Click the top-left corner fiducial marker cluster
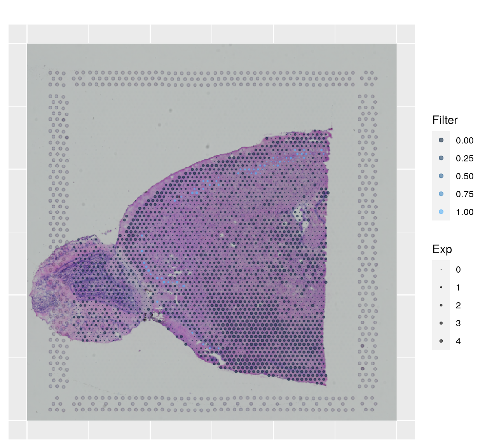This screenshot has width=485, height=448. pyautogui.click(x=57, y=79)
